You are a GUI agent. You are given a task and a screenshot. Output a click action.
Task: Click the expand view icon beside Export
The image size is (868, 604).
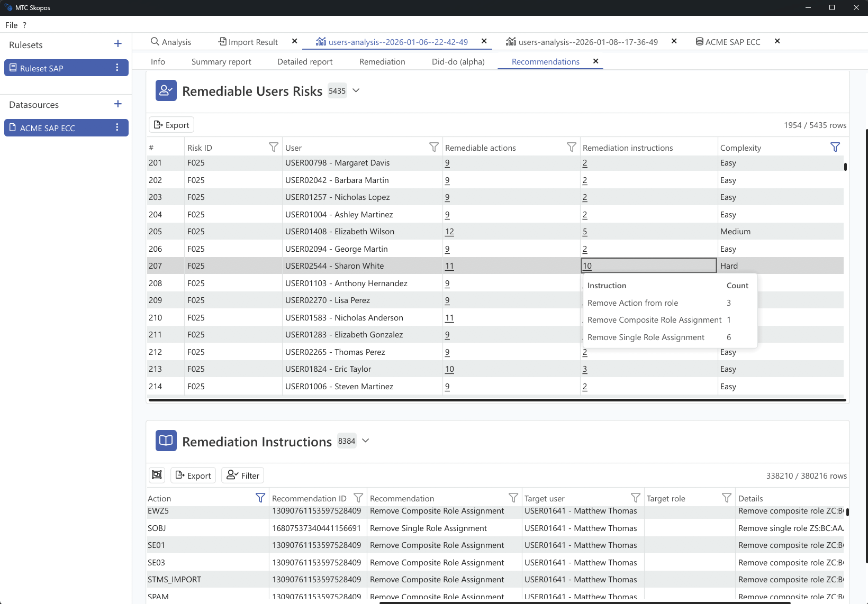[157, 475]
